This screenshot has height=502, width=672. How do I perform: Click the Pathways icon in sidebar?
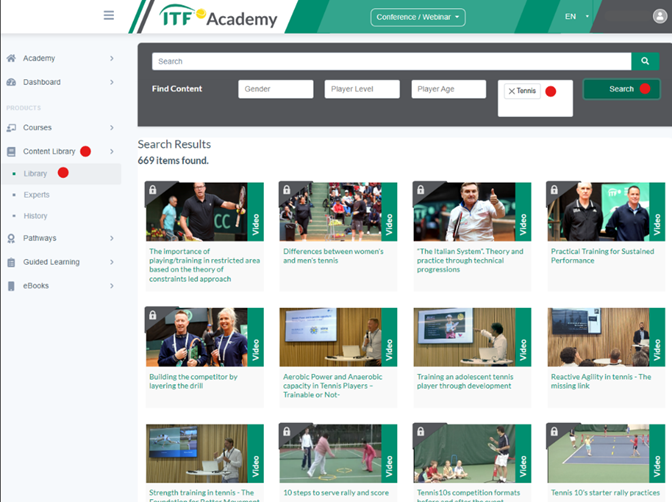tap(11, 238)
